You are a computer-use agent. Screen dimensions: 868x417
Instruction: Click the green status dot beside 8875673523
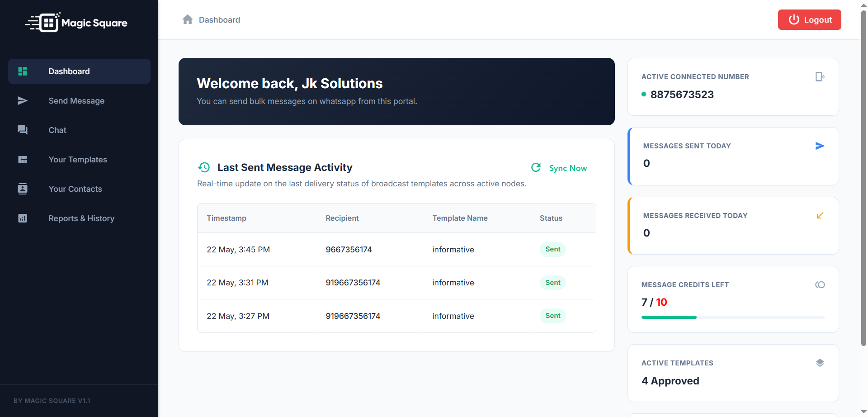(x=644, y=94)
